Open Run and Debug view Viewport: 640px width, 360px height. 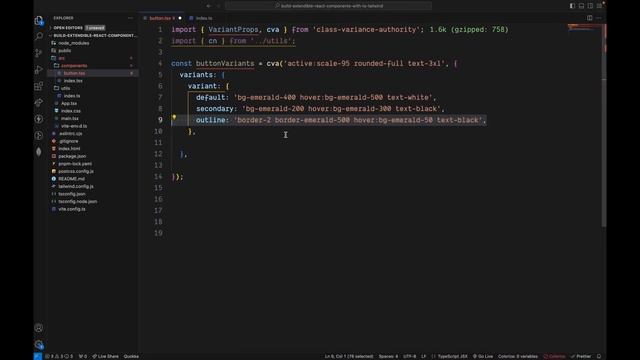tap(39, 70)
